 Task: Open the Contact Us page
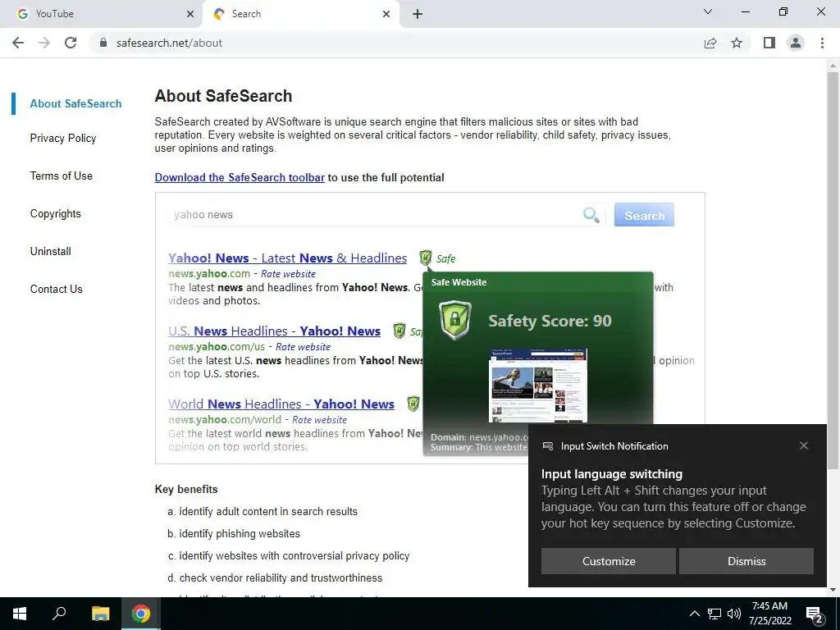(57, 289)
